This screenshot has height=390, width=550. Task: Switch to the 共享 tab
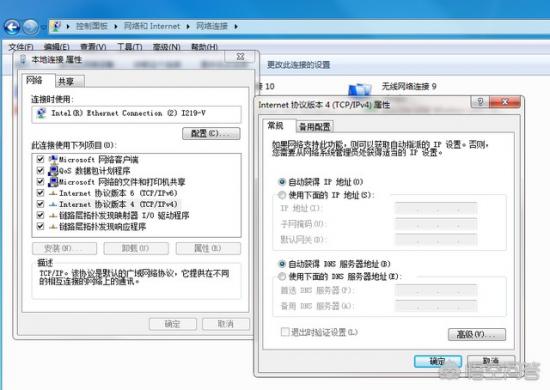pos(69,81)
